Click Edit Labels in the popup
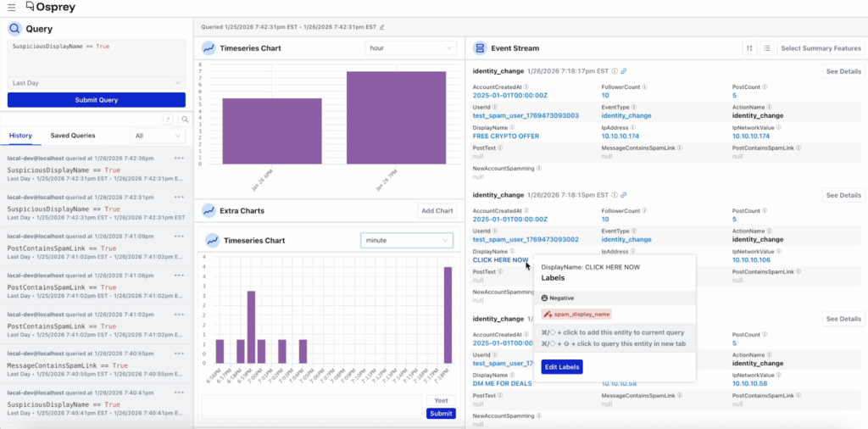This screenshot has width=868, height=429. click(561, 366)
